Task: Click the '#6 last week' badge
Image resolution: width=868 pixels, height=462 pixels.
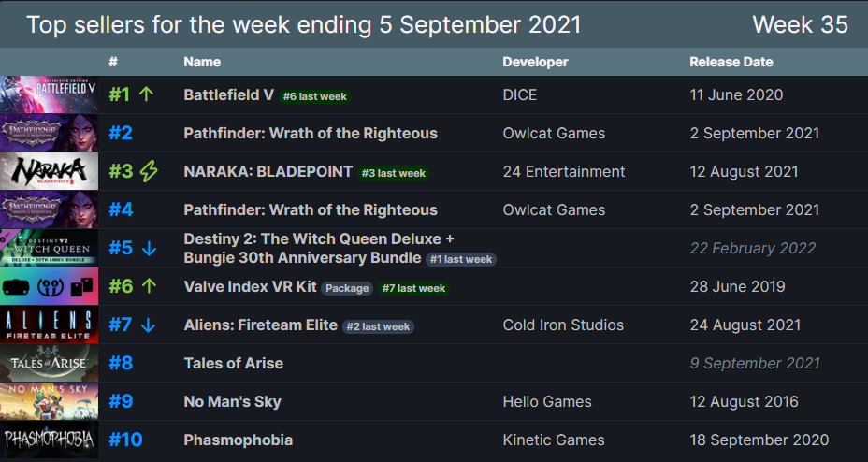Action: click(315, 96)
